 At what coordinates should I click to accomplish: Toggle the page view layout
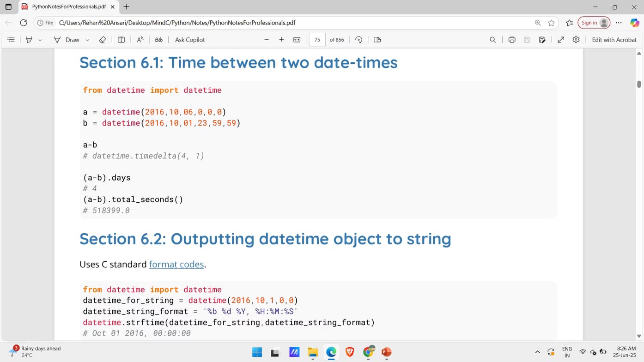pos(377,40)
